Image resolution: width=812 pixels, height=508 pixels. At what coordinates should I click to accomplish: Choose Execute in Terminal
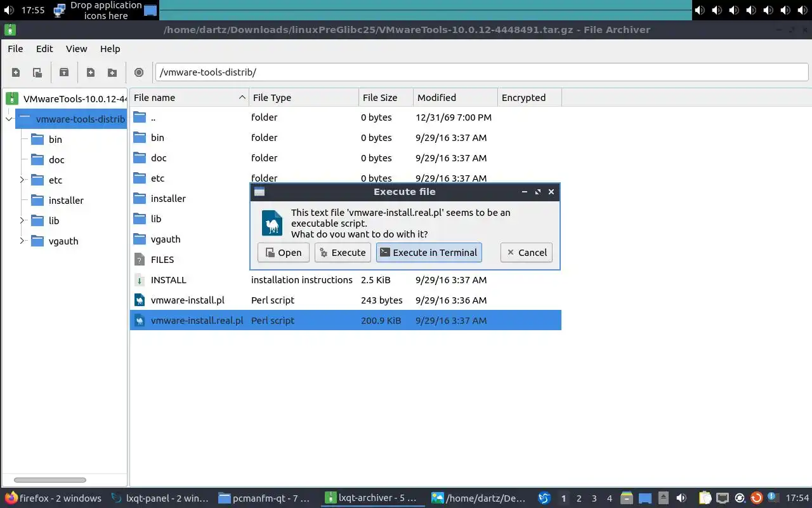[429, 253]
